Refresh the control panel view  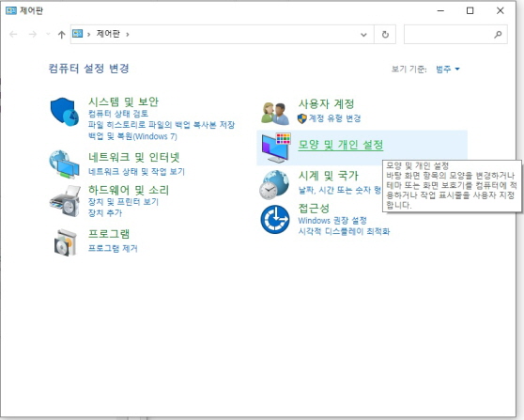(385, 34)
